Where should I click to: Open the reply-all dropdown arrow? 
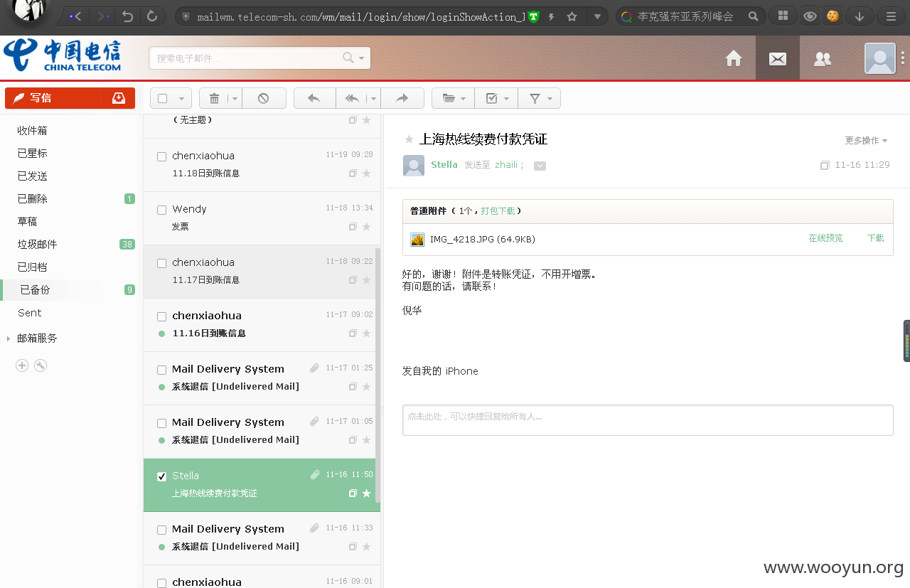point(374,99)
